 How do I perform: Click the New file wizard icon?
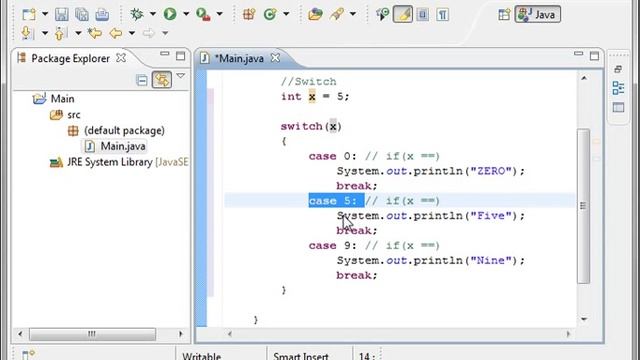click(x=29, y=15)
